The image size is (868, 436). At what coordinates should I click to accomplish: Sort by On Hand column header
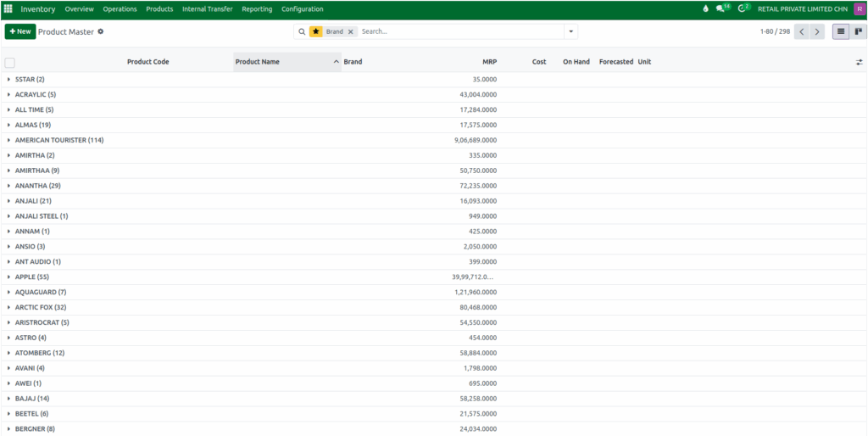[x=576, y=62]
